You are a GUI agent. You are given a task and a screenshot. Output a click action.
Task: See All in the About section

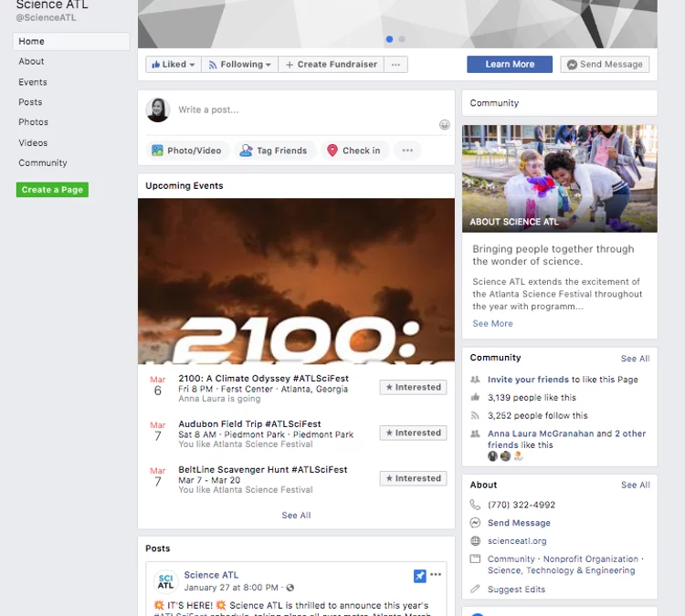[x=635, y=485]
